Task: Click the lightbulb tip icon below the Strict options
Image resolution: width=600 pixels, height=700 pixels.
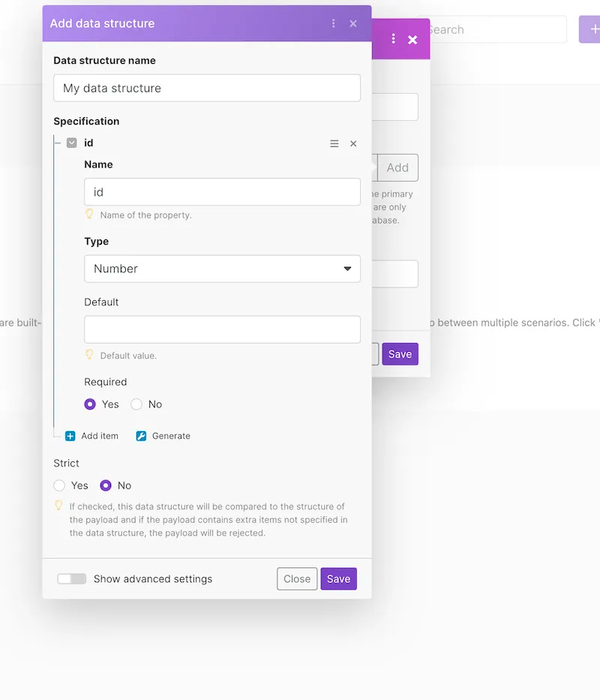Action: pyautogui.click(x=58, y=506)
